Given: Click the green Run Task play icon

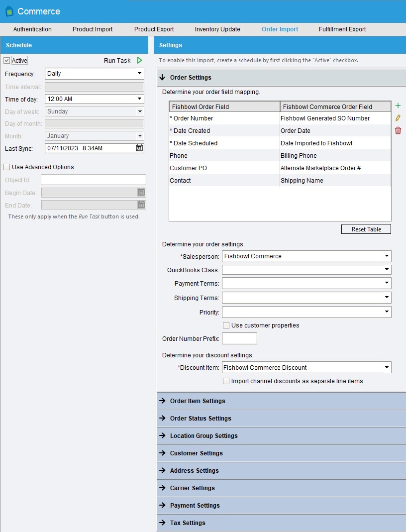Looking at the screenshot, I should pyautogui.click(x=139, y=60).
